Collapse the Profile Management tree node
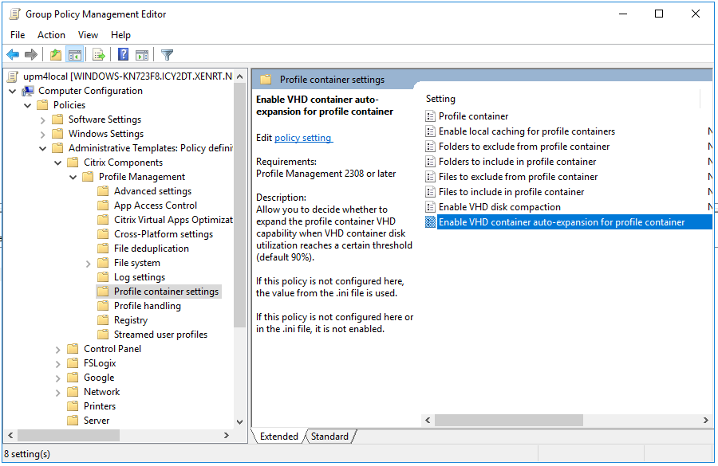This screenshot has height=466, width=718. 73,177
